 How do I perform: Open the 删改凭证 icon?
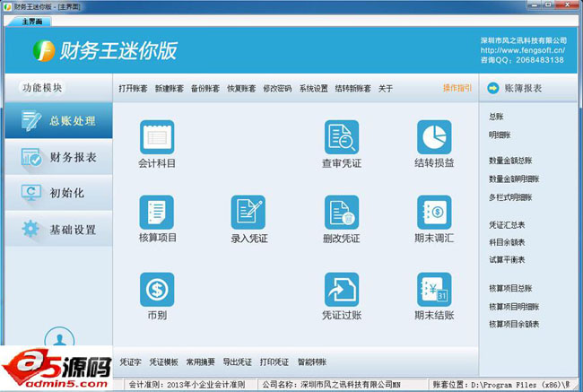click(342, 213)
